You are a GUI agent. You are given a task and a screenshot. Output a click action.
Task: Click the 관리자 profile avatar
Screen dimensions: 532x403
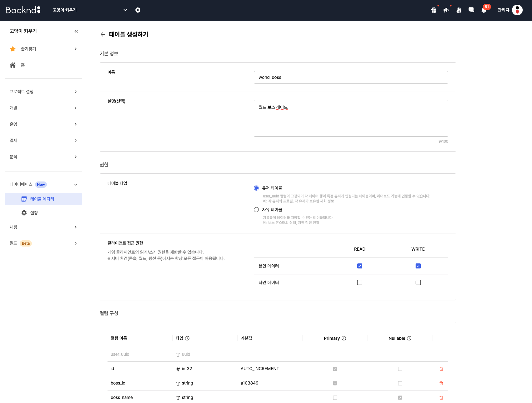click(517, 10)
